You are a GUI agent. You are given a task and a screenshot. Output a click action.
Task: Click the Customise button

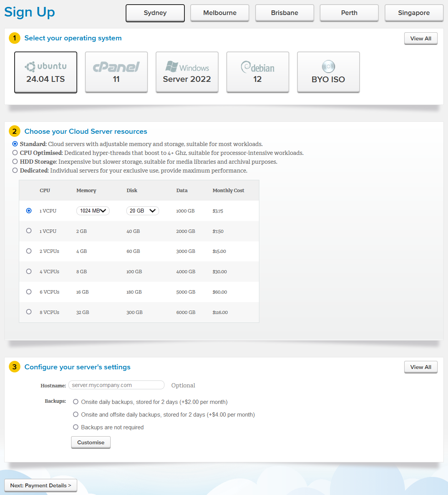click(x=91, y=442)
